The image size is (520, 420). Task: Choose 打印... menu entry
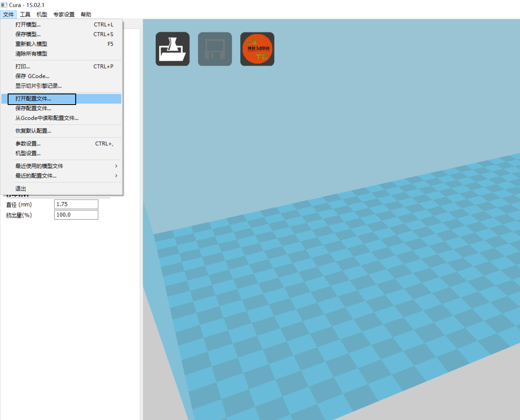(x=61, y=66)
